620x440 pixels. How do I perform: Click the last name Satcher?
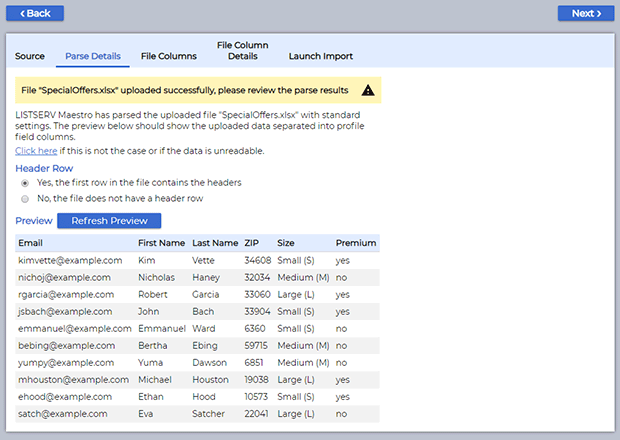click(208, 414)
